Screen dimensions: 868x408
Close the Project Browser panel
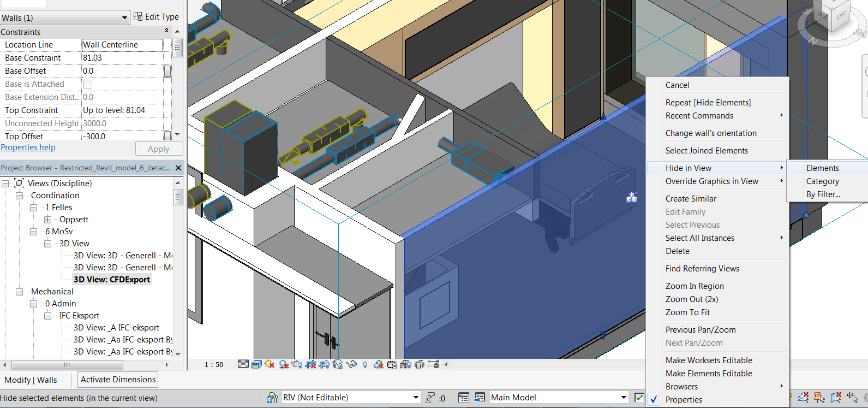click(178, 168)
